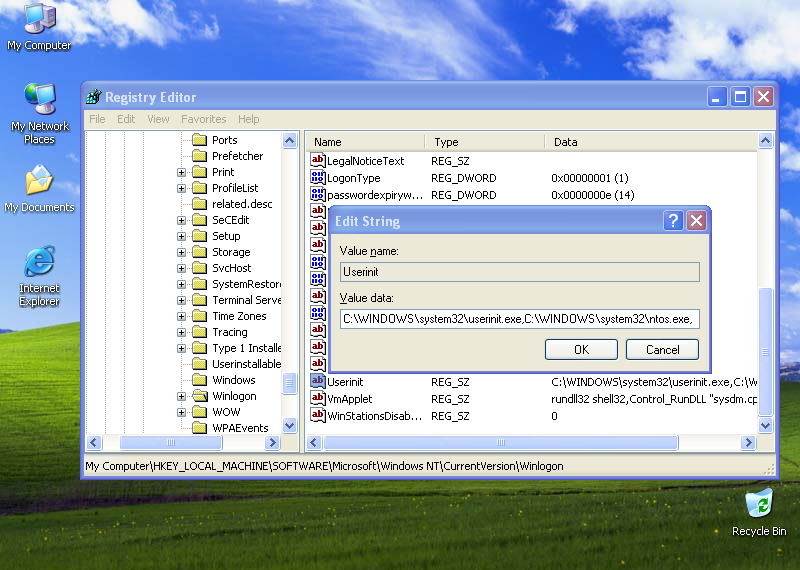Click the LogonType DWORD value icon

click(x=317, y=178)
